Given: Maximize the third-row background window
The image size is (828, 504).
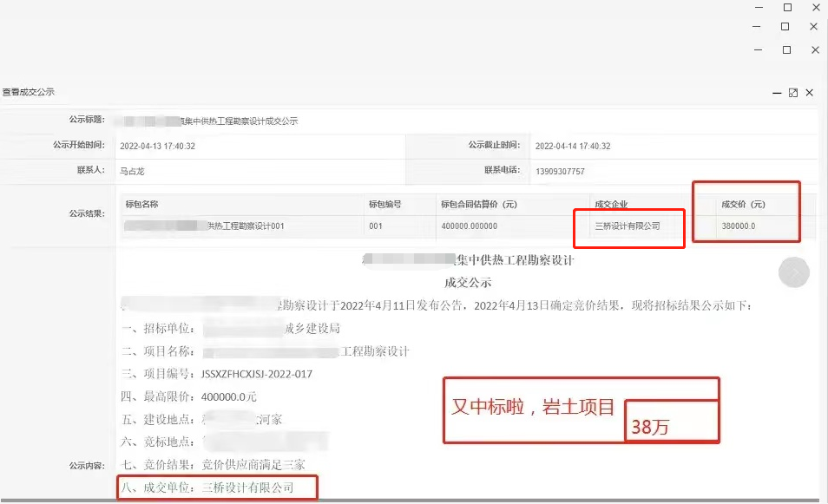Looking at the screenshot, I should tap(787, 50).
